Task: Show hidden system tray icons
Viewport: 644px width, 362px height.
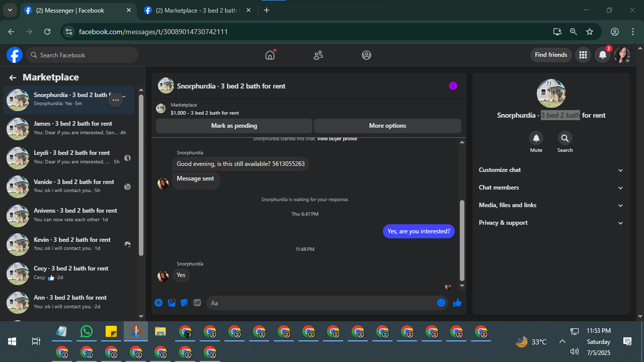Action: point(562,341)
